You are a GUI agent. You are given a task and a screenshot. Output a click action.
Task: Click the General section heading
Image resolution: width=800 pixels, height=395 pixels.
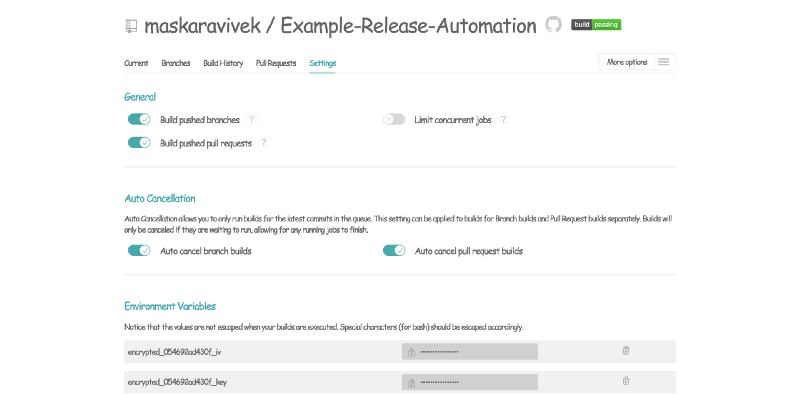[x=140, y=97]
